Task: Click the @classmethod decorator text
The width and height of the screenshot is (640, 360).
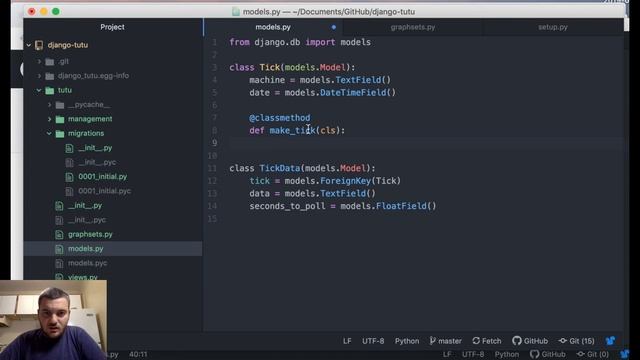Action: point(280,118)
